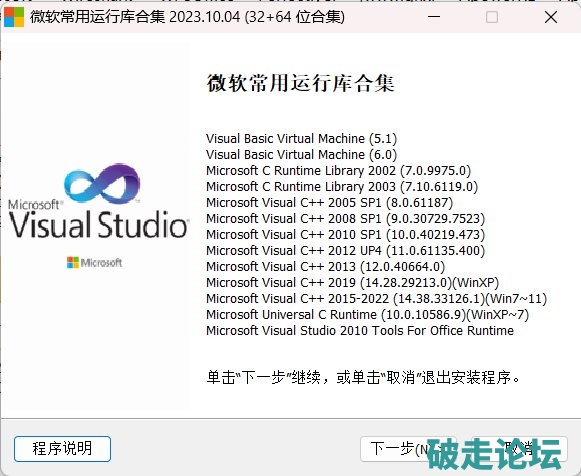Click the Visual Studio infinity logo

coord(102,183)
